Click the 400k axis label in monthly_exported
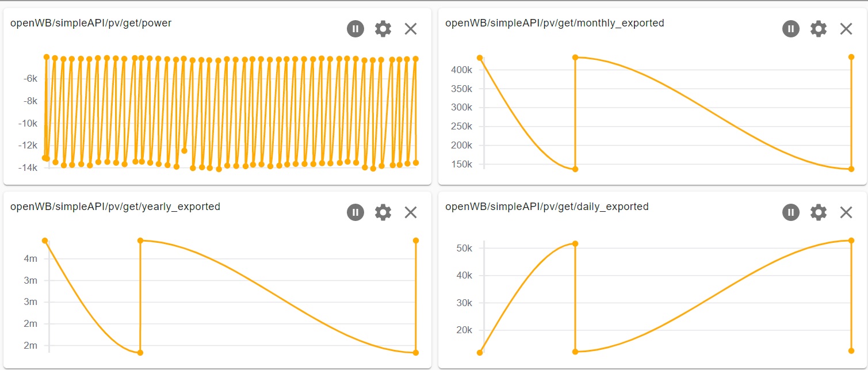Image resolution: width=868 pixels, height=370 pixels. (462, 70)
